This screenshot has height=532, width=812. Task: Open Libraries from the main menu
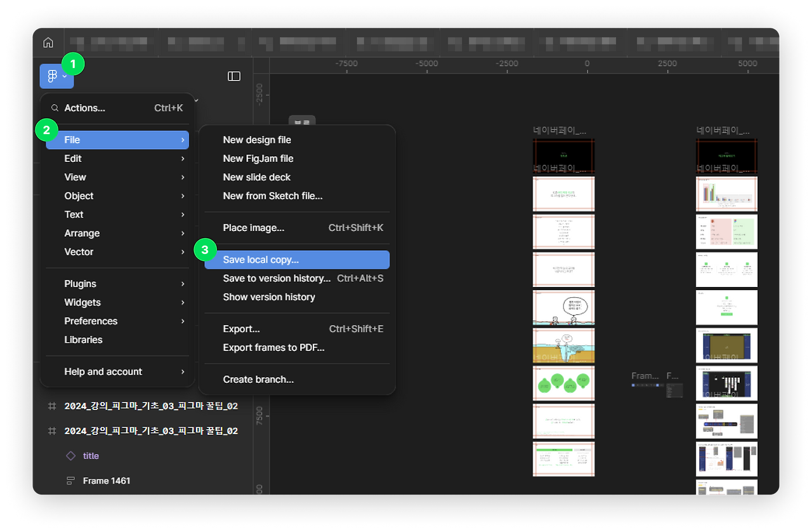117,340
